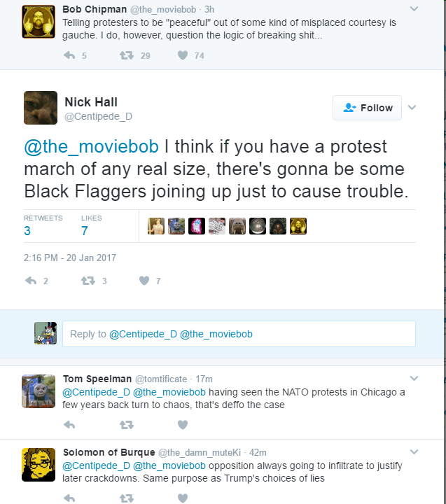Viewport: 446px width, 504px height.
Task: Like Bob Chipman's tweet with heart
Action: coord(183,55)
